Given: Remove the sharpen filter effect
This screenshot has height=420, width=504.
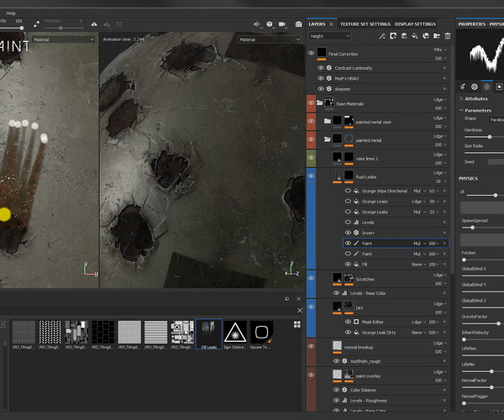Looking at the screenshot, I should pyautogui.click(x=444, y=89).
